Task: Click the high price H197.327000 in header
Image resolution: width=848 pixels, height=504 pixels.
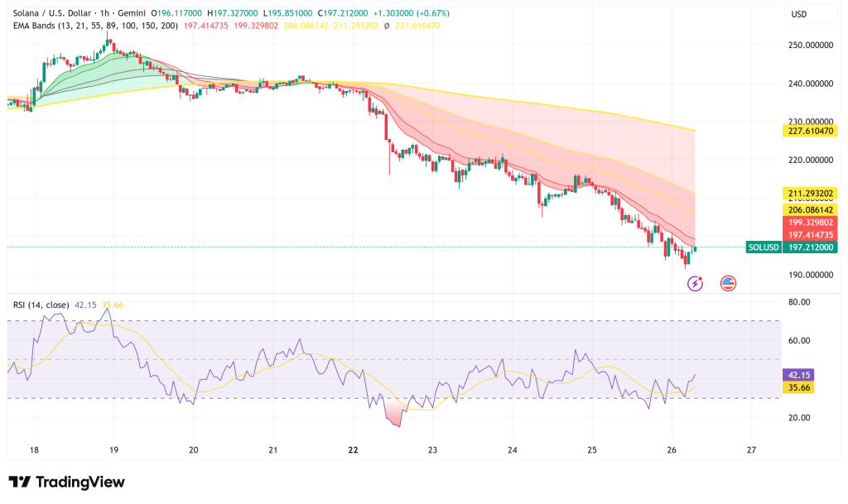Action: point(233,13)
